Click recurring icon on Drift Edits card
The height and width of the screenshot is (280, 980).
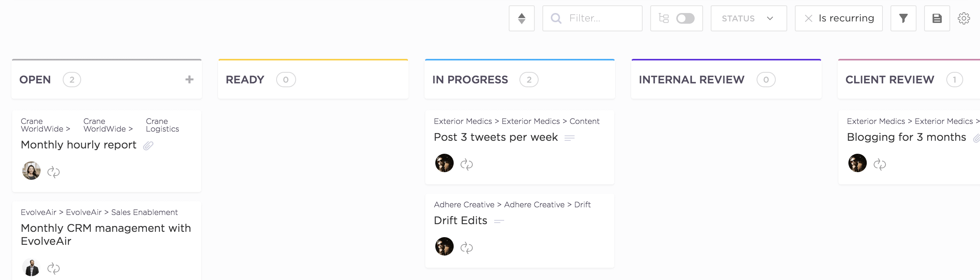[466, 248]
